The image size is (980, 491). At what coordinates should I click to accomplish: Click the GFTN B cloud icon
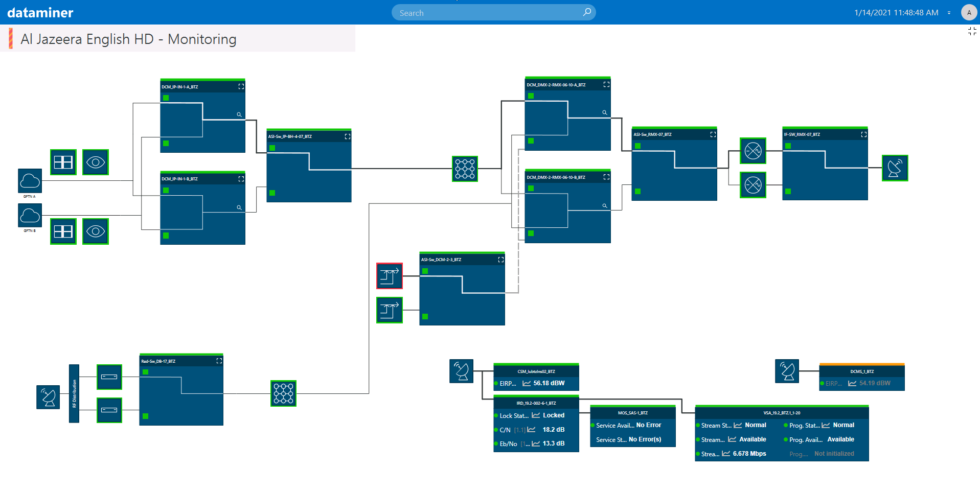(30, 216)
